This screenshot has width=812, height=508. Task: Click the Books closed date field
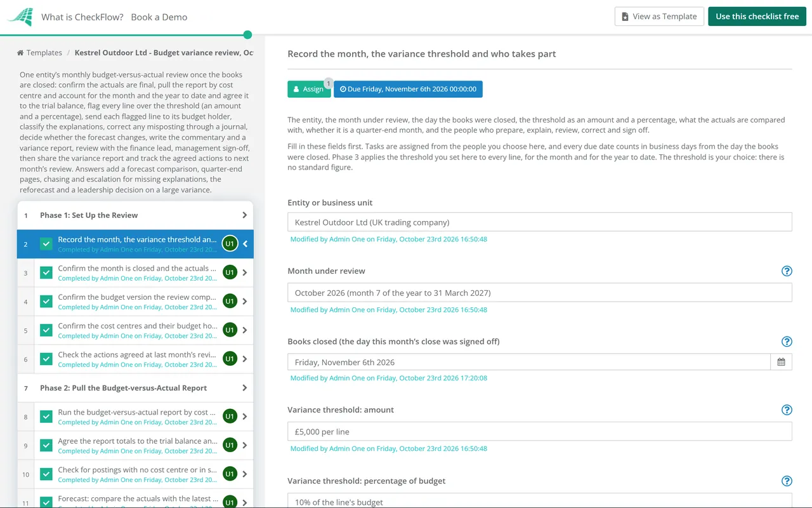pos(529,362)
